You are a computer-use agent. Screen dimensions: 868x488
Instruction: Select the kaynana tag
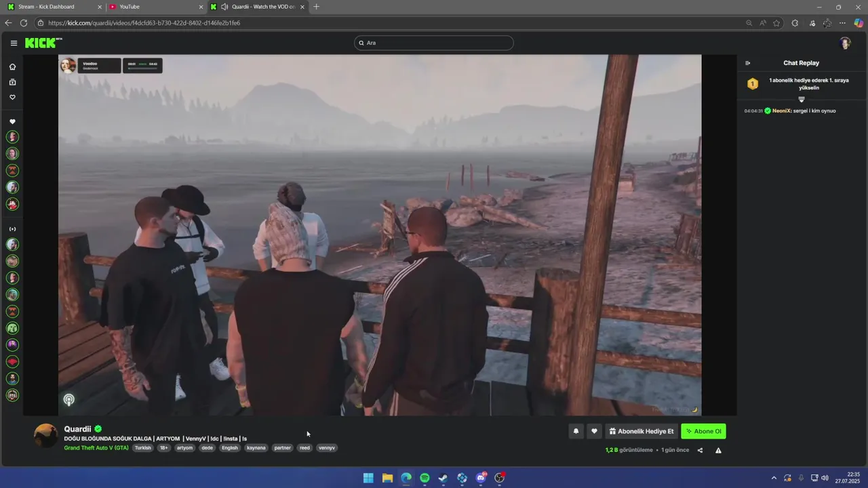click(256, 448)
